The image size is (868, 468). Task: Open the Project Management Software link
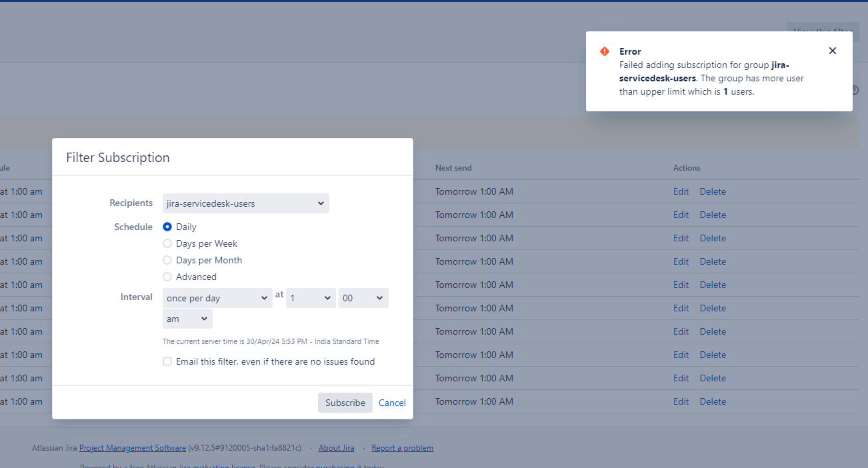tap(132, 448)
